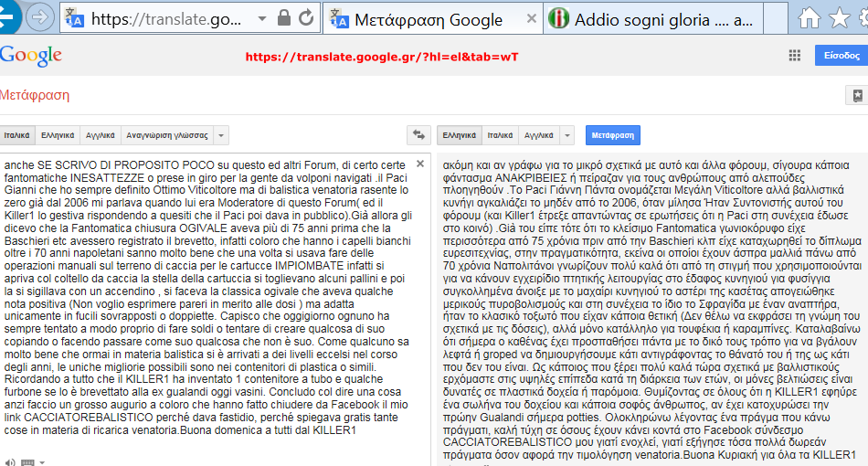Screen dimensions: 868x466
Task: Enable Αναγνώριση γλώσσας language detection
Action: [167, 135]
